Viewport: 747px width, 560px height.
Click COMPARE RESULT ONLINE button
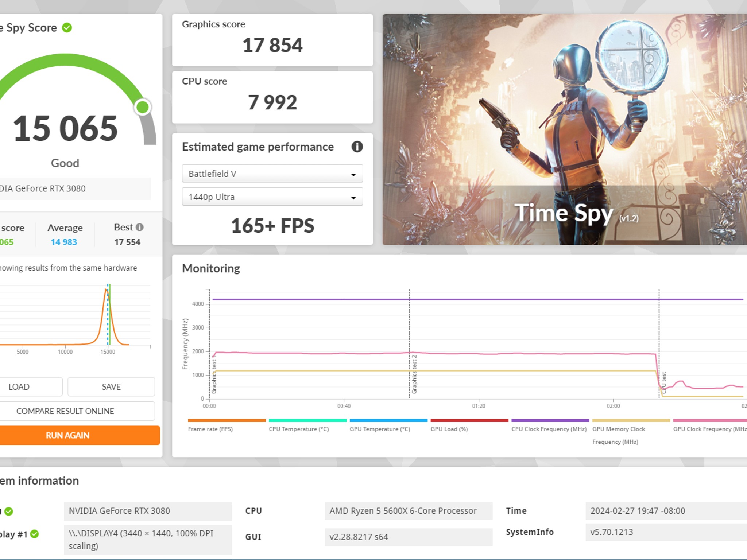tap(77, 411)
